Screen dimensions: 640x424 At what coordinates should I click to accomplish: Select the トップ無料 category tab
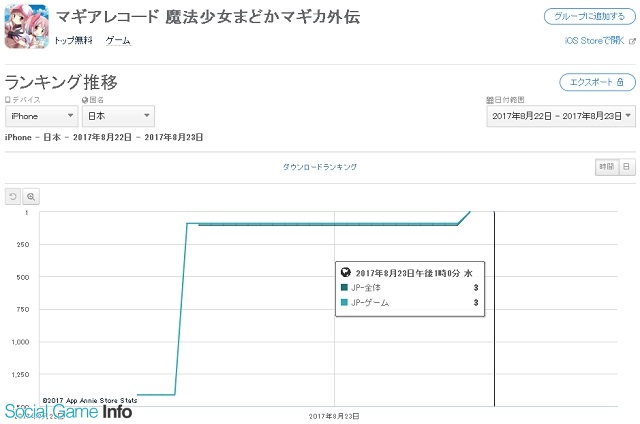74,41
